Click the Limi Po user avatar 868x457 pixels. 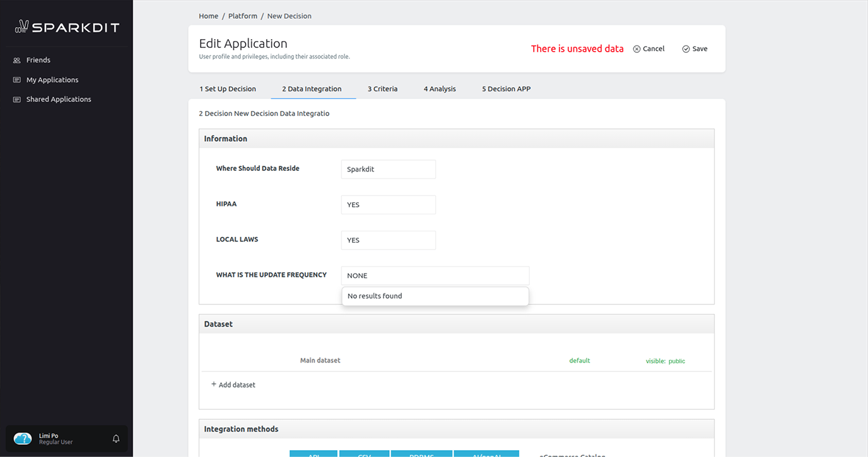tap(22, 438)
